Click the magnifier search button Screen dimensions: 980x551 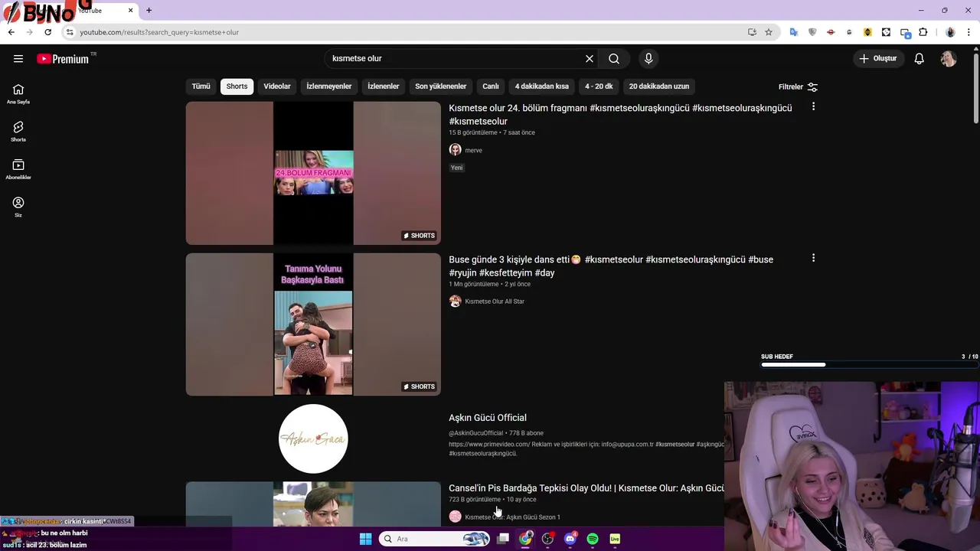[x=614, y=59]
